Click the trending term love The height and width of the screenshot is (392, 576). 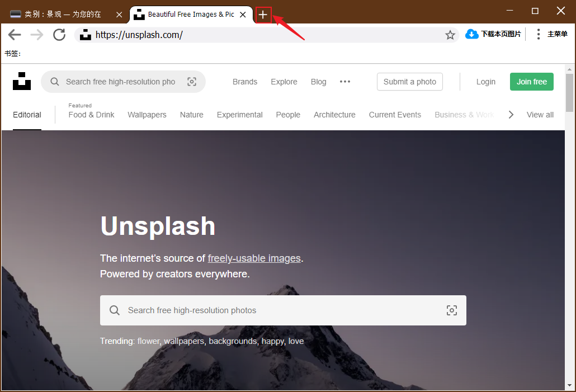click(296, 341)
